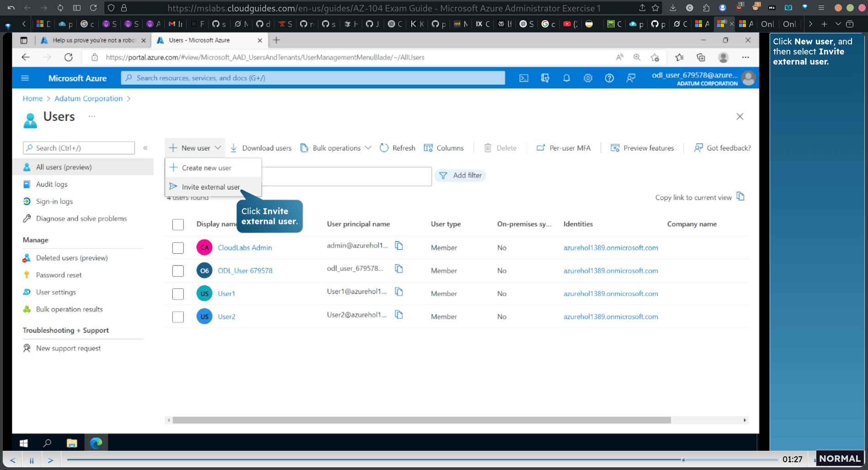Close the Users blade
Viewport: 868px width, 470px height.
pos(740,117)
